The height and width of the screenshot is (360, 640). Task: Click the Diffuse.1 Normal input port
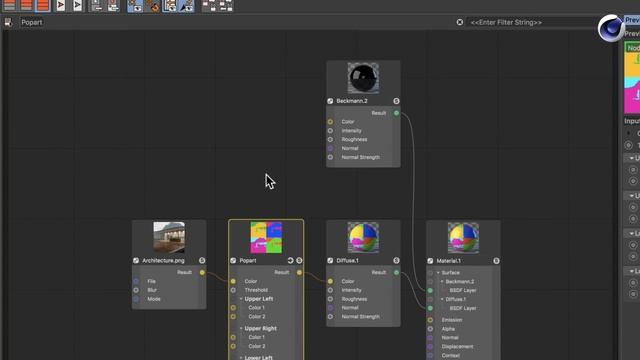point(330,308)
